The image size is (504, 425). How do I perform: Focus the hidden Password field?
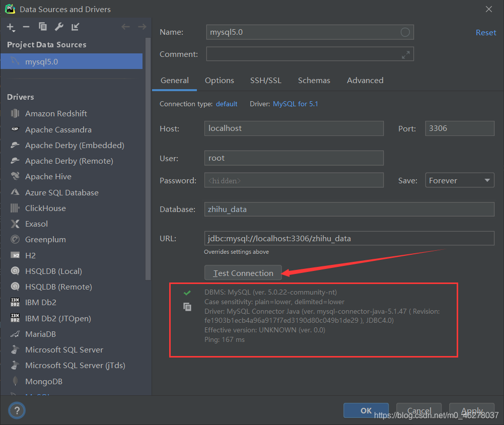(x=294, y=180)
